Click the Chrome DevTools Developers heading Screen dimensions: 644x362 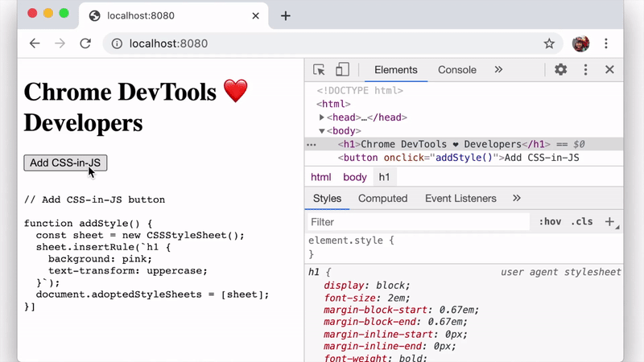(136, 107)
